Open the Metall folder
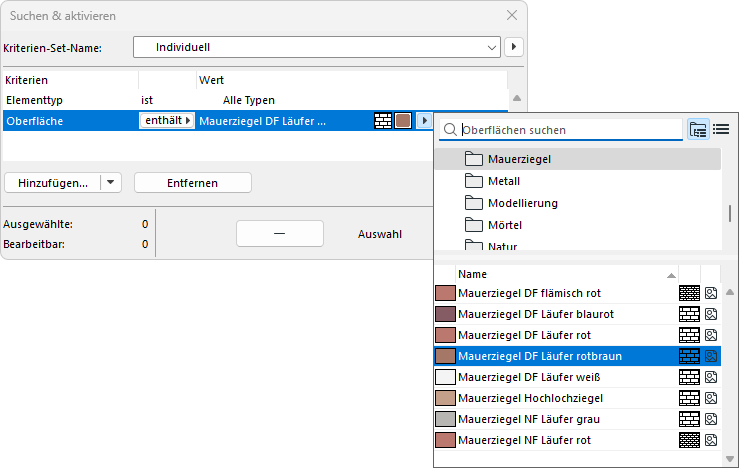Viewport: 739px width, 468px height. [505, 181]
